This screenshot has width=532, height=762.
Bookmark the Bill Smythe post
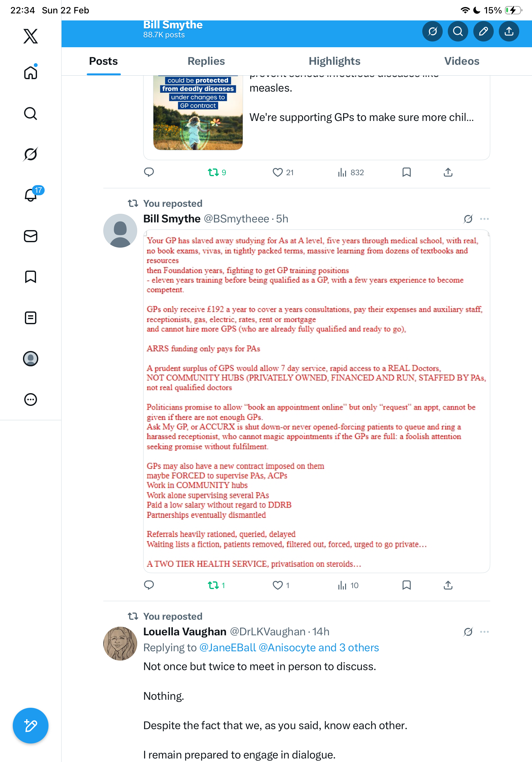coord(406,585)
